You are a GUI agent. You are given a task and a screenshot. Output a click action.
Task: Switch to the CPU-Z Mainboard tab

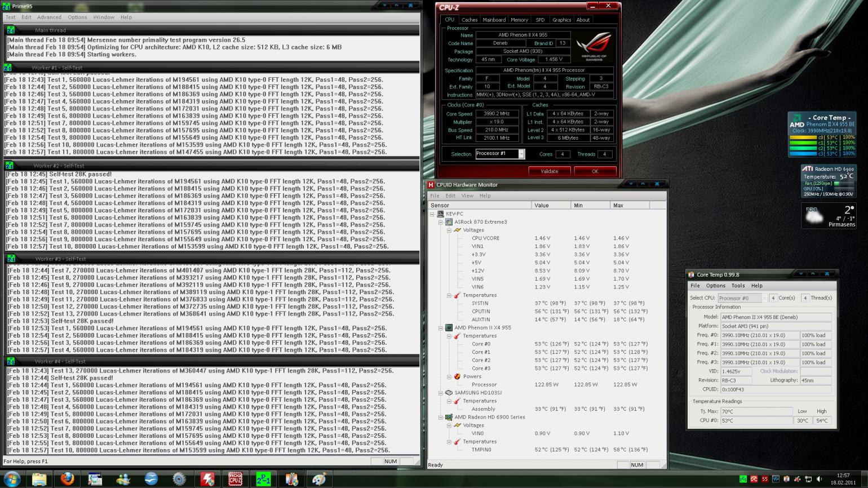[494, 20]
